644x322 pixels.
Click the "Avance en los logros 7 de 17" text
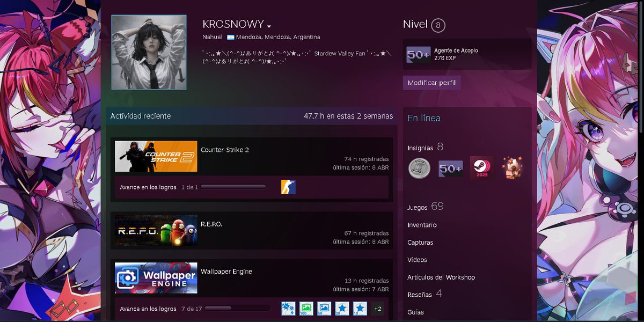tap(160, 309)
